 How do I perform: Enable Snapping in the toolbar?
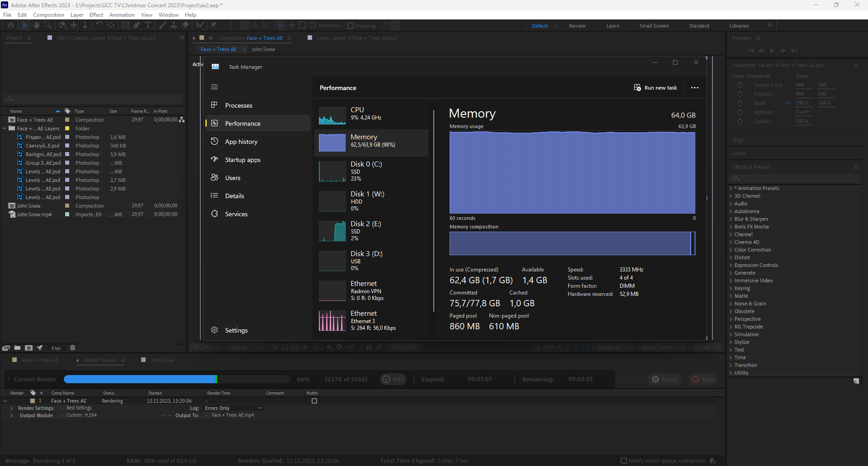point(350,25)
